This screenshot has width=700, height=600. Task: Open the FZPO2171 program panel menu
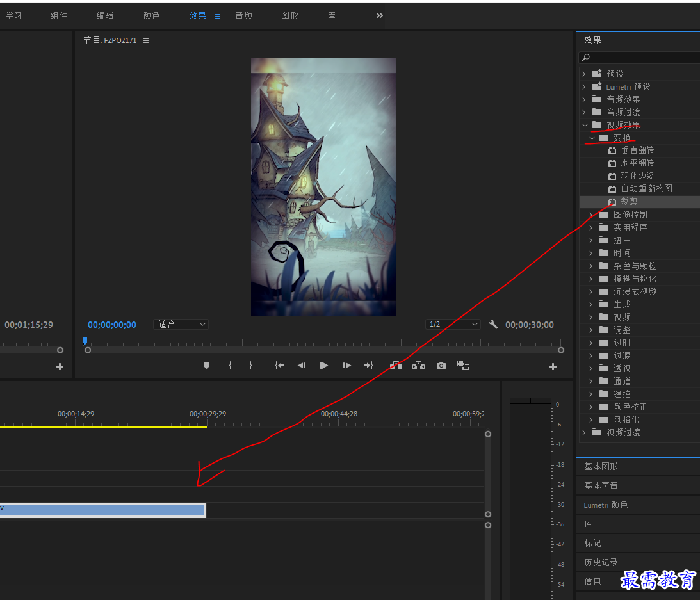tap(146, 40)
